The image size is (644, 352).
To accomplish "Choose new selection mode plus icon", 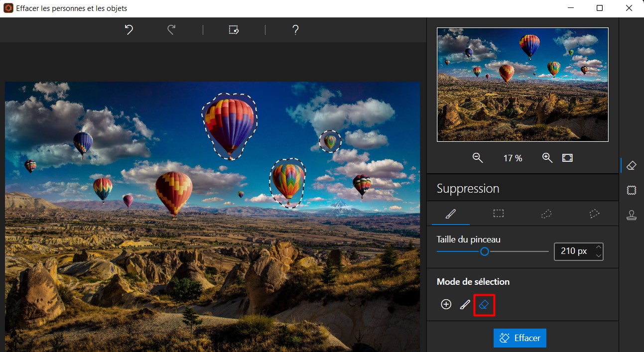I will coord(446,304).
